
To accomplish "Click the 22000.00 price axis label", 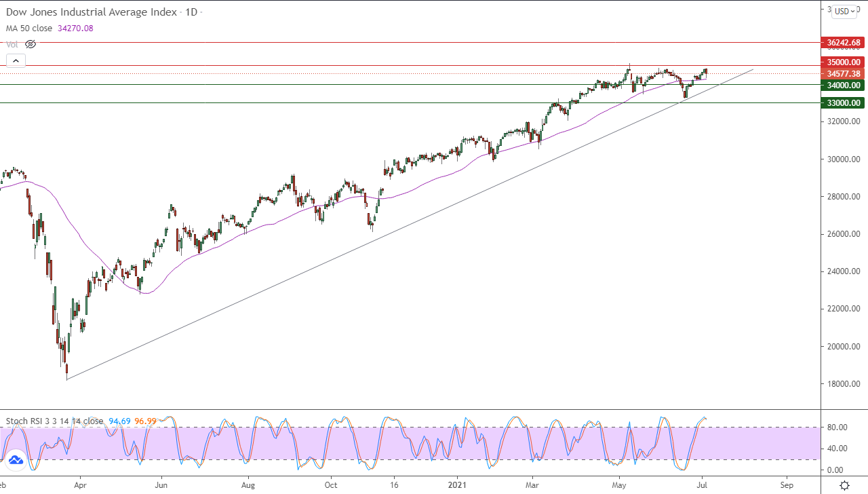I will pyautogui.click(x=844, y=309).
